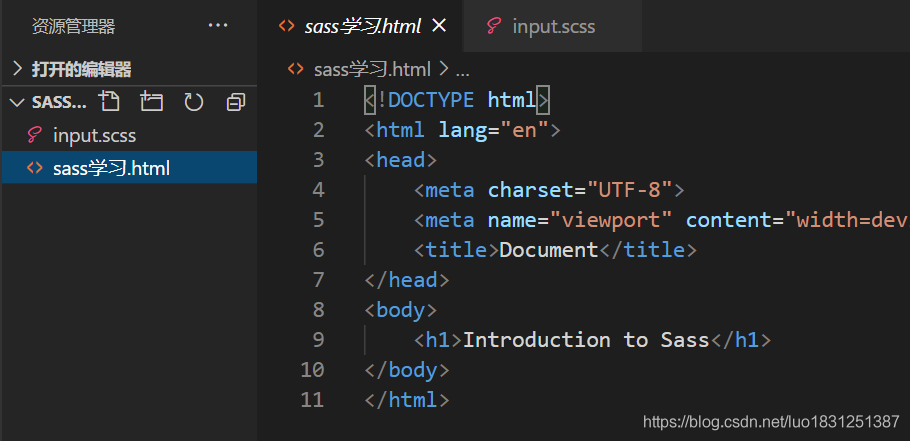Screen dimensions: 910x441
Task: Click sass学习.html in the breadcrumb
Action: click(372, 70)
